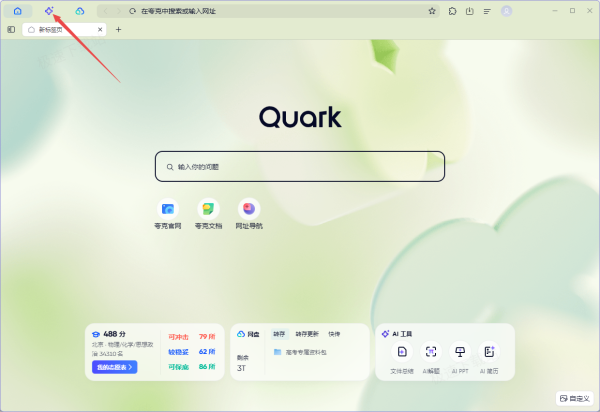This screenshot has width=600, height=412.
Task: Open the AI assistant sparkle icon in the top bar
Action: pos(49,11)
